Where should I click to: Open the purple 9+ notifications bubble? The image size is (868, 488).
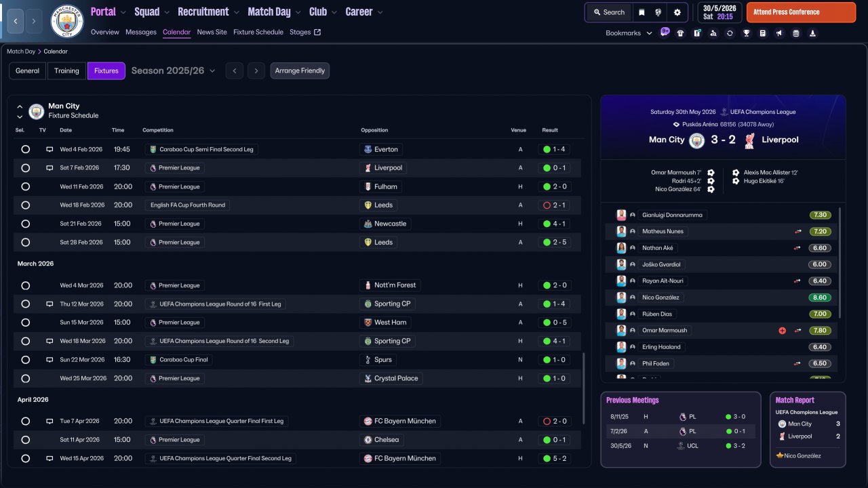tap(665, 31)
